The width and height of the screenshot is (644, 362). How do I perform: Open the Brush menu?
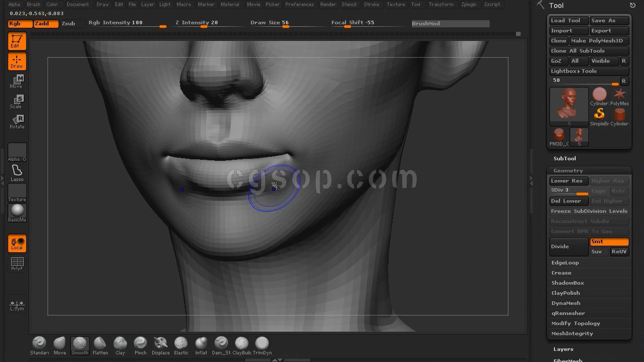pos(33,5)
